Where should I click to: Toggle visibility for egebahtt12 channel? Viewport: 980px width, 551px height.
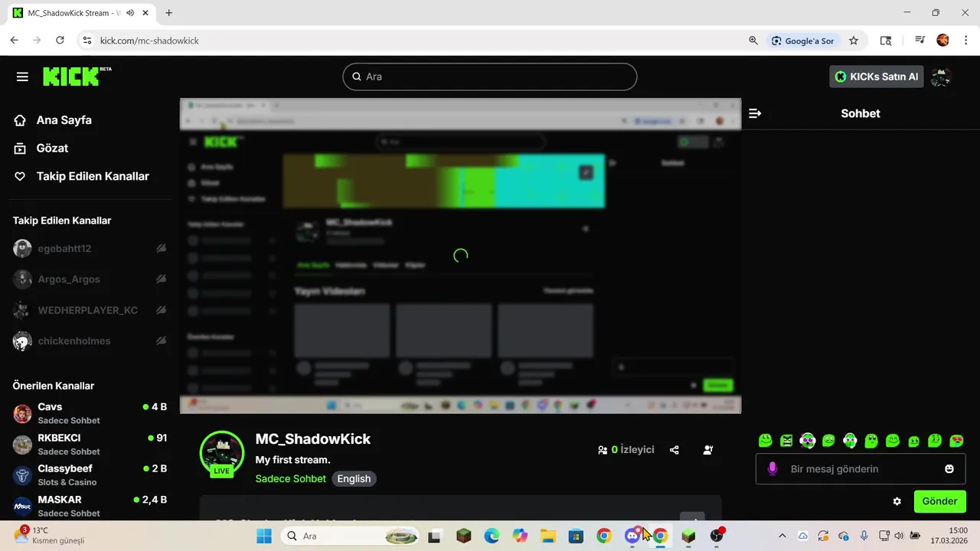[161, 249]
